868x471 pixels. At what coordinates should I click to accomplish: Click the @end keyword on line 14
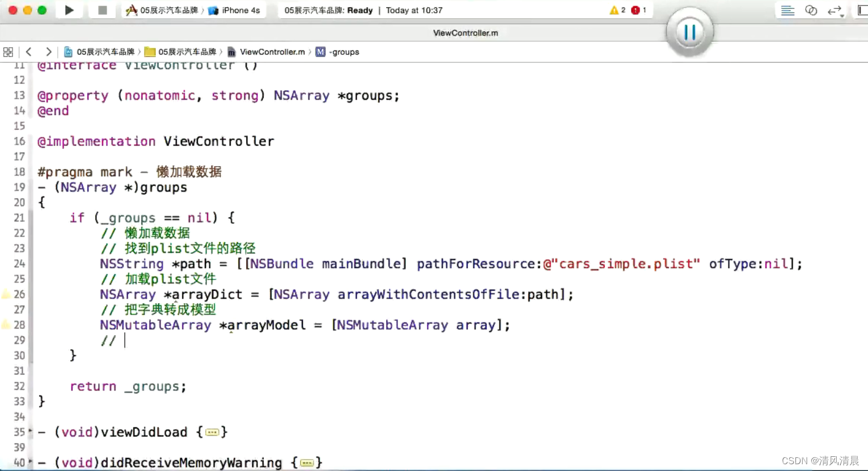[53, 111]
